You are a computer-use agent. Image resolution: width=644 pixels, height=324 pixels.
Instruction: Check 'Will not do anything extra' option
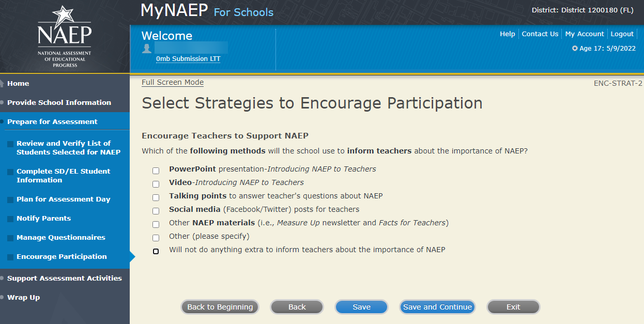pos(156,251)
